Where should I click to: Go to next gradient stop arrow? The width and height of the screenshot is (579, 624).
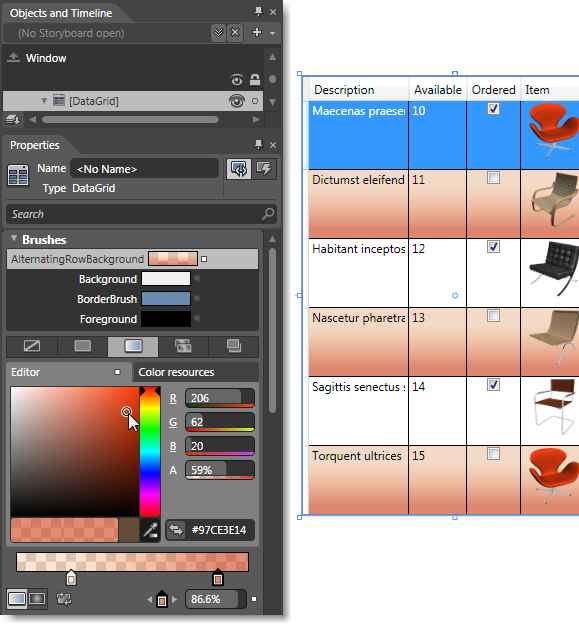point(174,599)
